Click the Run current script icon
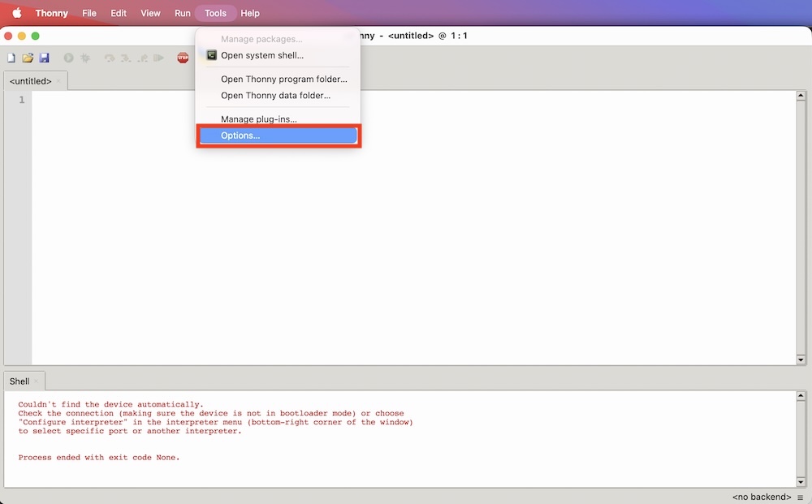The height and width of the screenshot is (504, 812). pyautogui.click(x=68, y=58)
